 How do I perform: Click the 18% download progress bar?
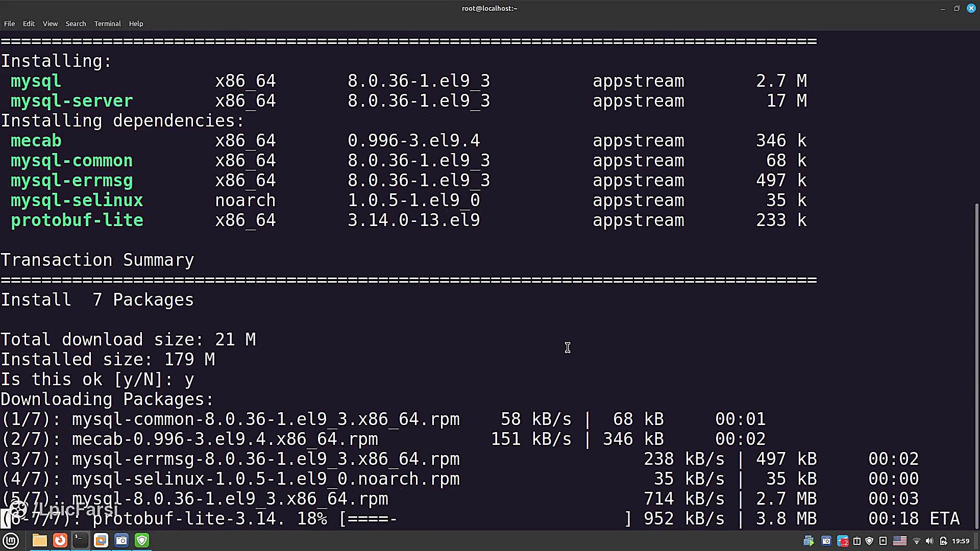485,519
